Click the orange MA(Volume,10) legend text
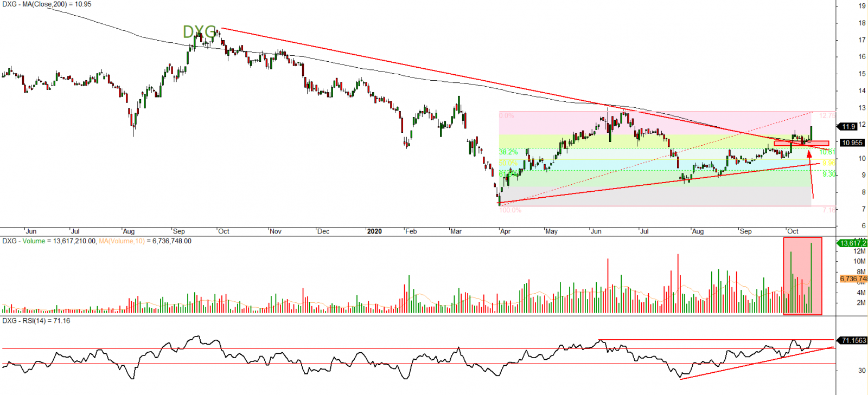 [x=145, y=241]
